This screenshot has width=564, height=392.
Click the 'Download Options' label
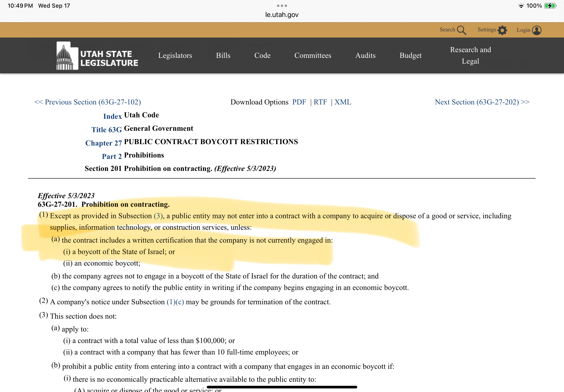[259, 102]
